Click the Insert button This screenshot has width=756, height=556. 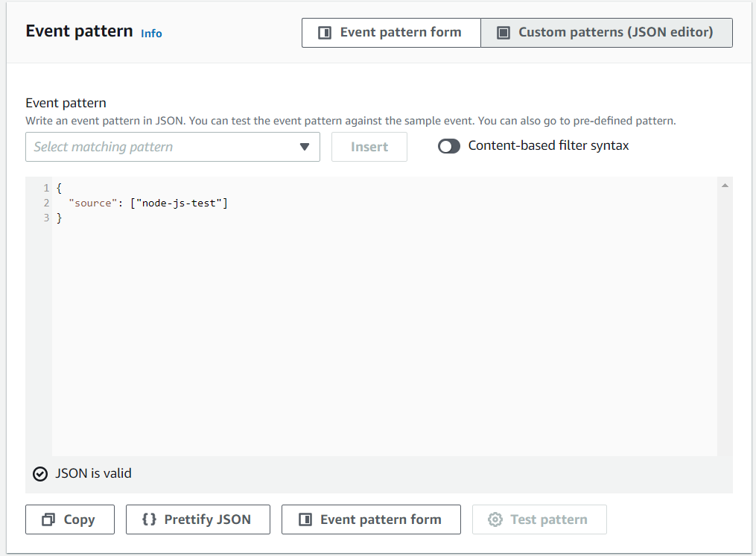pos(369,147)
